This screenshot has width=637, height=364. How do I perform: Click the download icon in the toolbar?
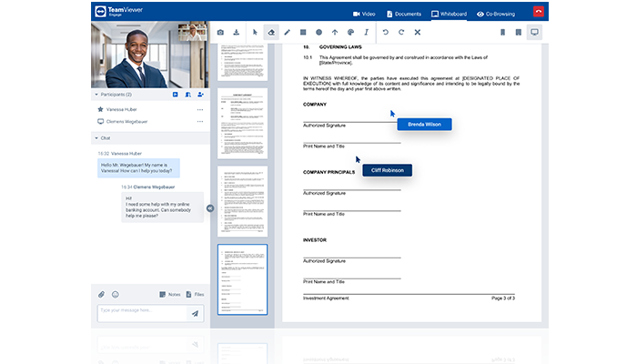(236, 32)
